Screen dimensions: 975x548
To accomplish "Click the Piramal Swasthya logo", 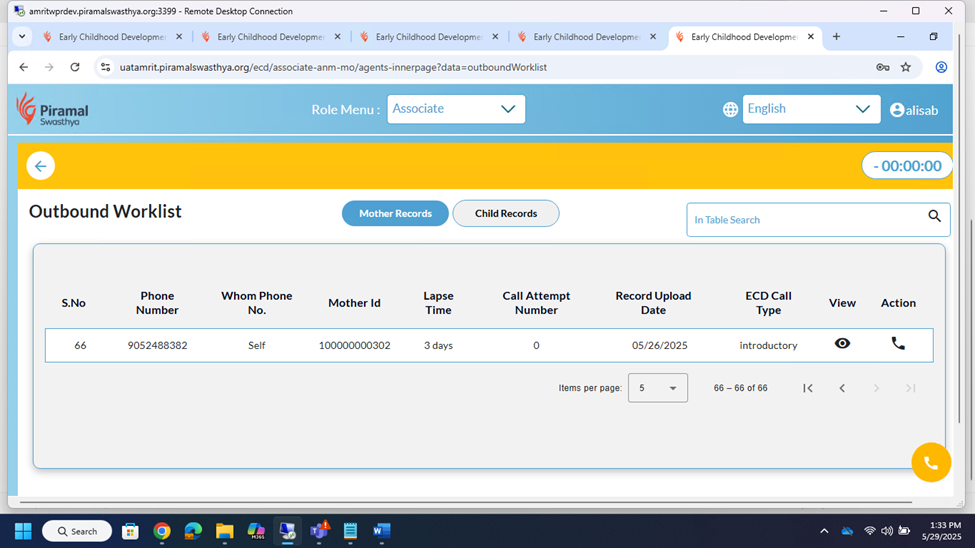I will (52, 109).
